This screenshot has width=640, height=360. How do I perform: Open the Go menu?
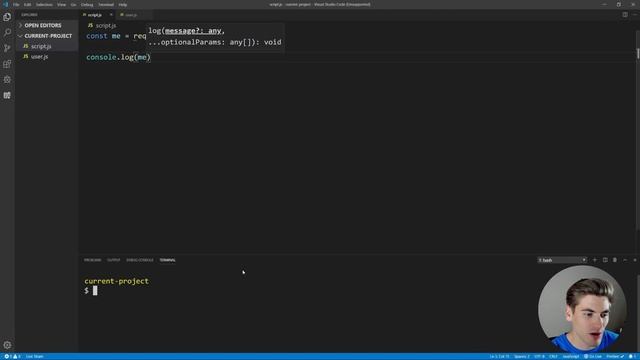click(x=73, y=4)
